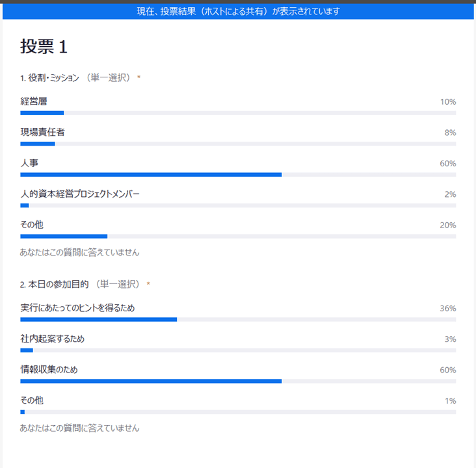The image size is (476, 468).
Task: Click the 2% value for 人的資本経営プロジェクトメンバー
Action: click(450, 194)
